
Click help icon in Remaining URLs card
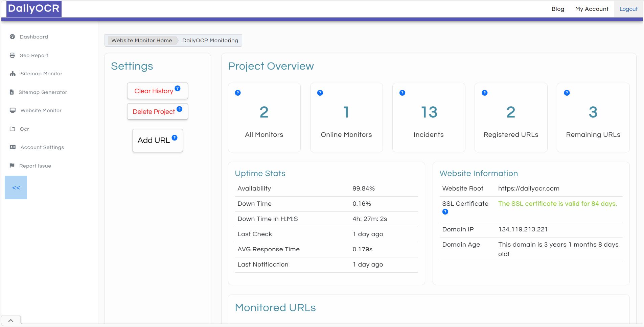(567, 93)
